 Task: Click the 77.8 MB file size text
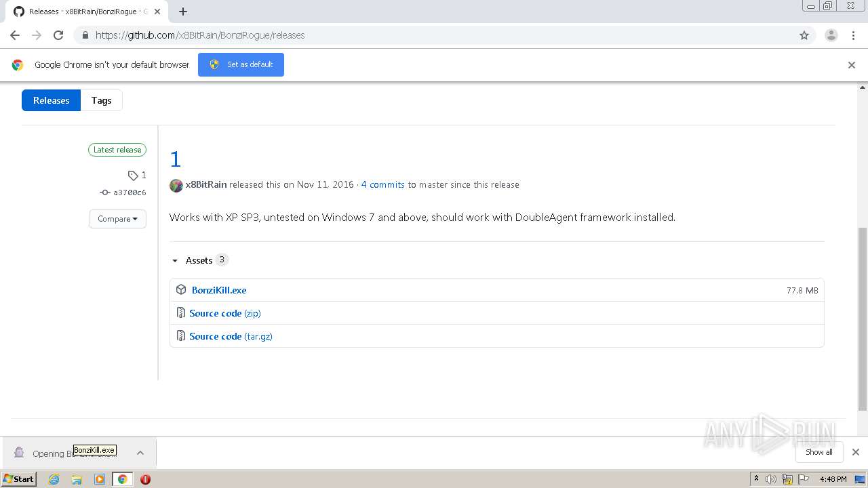coord(802,290)
